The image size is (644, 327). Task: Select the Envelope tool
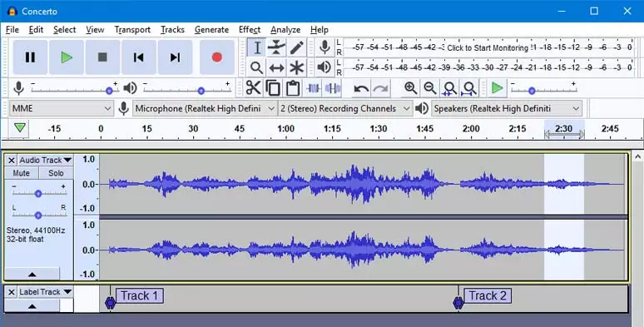[276, 47]
